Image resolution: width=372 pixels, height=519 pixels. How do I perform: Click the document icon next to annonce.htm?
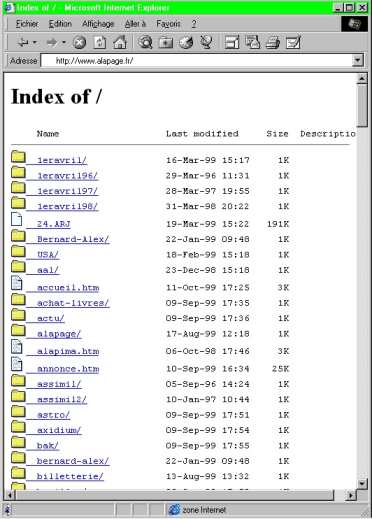coord(17,364)
